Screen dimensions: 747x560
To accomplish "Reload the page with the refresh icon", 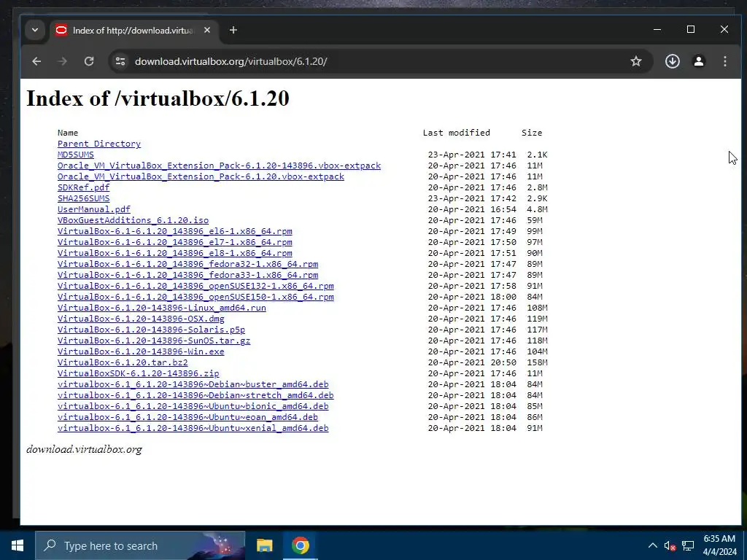I will tap(89, 61).
